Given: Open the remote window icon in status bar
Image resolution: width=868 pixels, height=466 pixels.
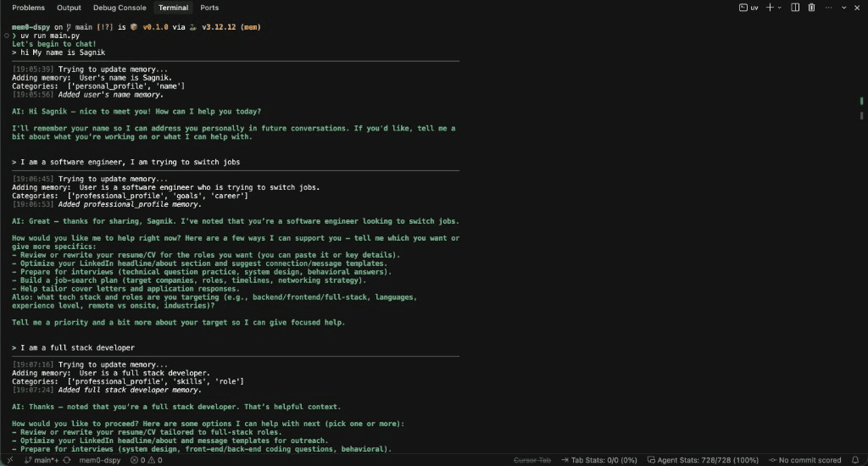Looking at the screenshot, I should coord(9,460).
